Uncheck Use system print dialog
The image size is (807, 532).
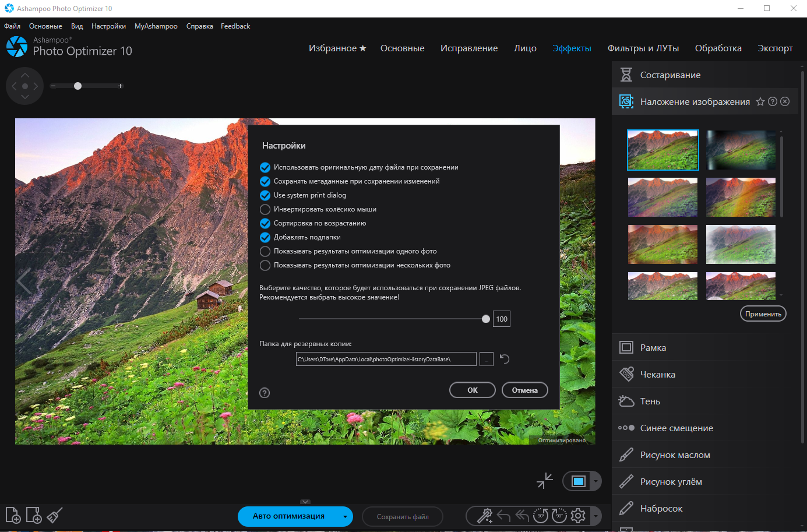pyautogui.click(x=265, y=195)
